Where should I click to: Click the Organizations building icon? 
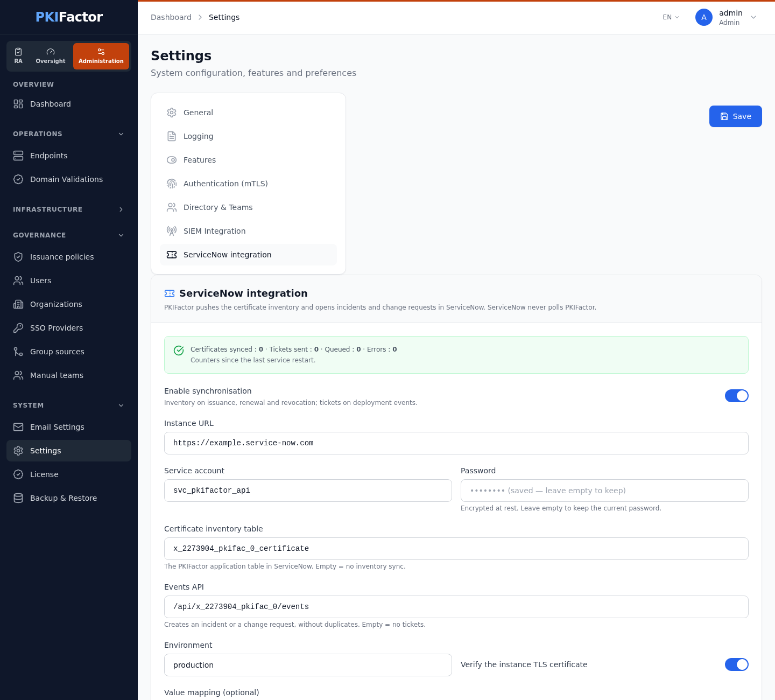[18, 304]
